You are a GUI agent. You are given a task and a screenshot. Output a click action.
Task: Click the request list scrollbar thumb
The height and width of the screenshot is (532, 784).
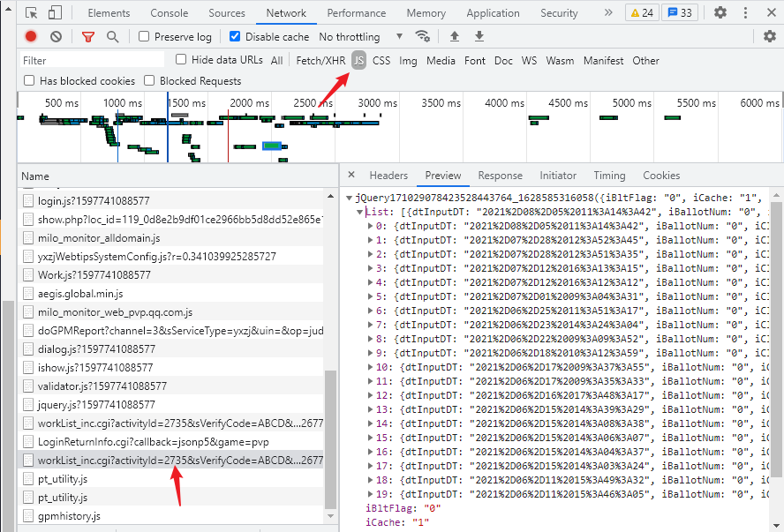click(x=330, y=439)
